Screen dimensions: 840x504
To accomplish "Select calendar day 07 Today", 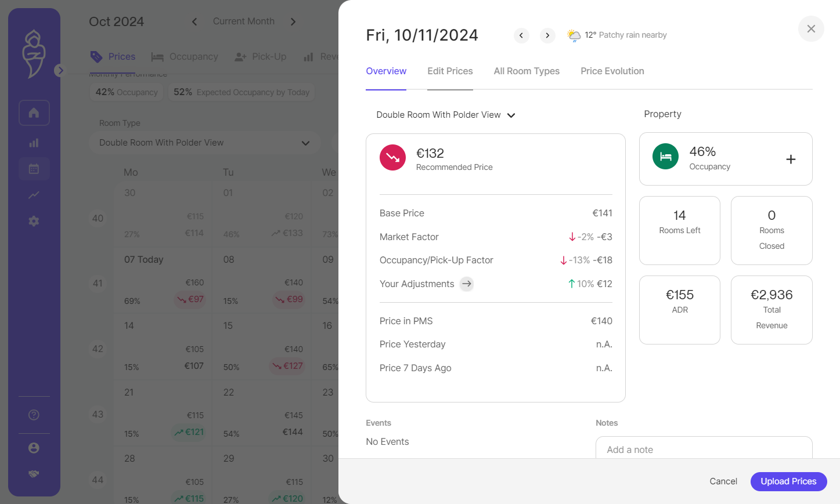I will coord(163,280).
